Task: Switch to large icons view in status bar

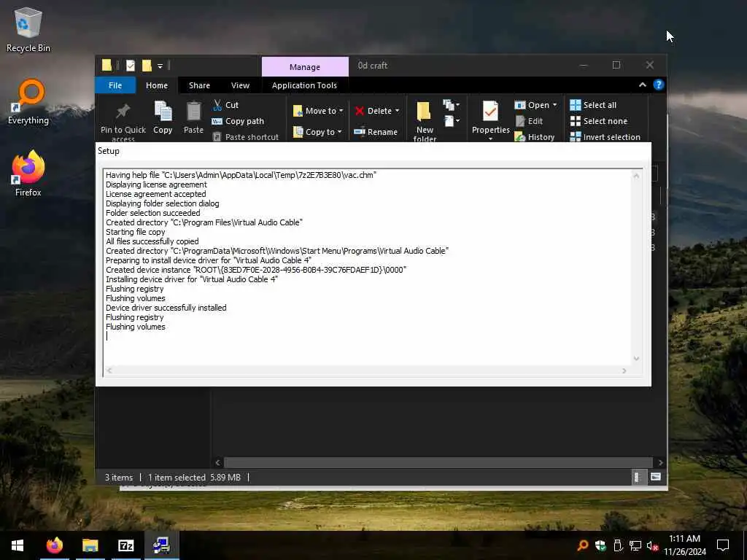Action: click(656, 477)
